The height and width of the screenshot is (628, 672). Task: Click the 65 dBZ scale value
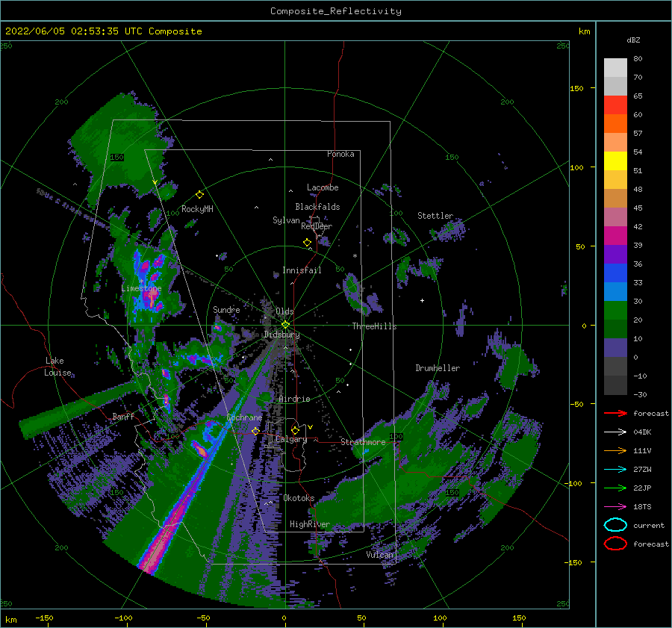tap(638, 96)
